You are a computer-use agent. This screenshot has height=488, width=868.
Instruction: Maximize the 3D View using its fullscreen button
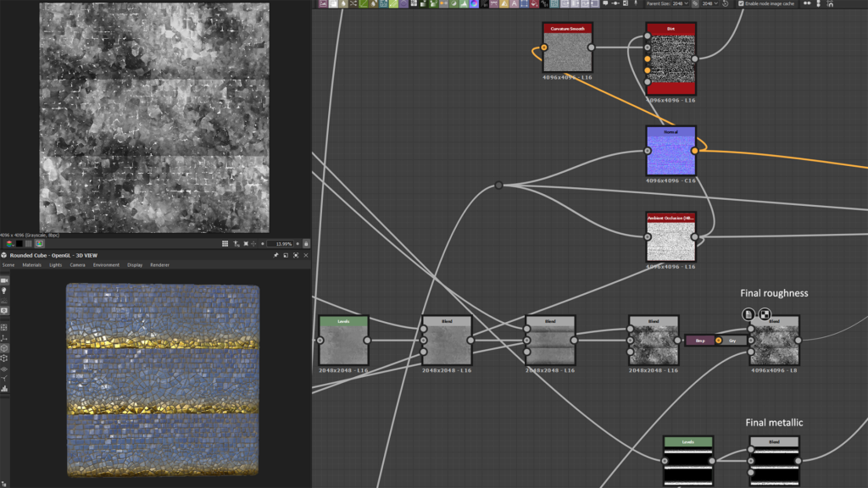point(294,255)
